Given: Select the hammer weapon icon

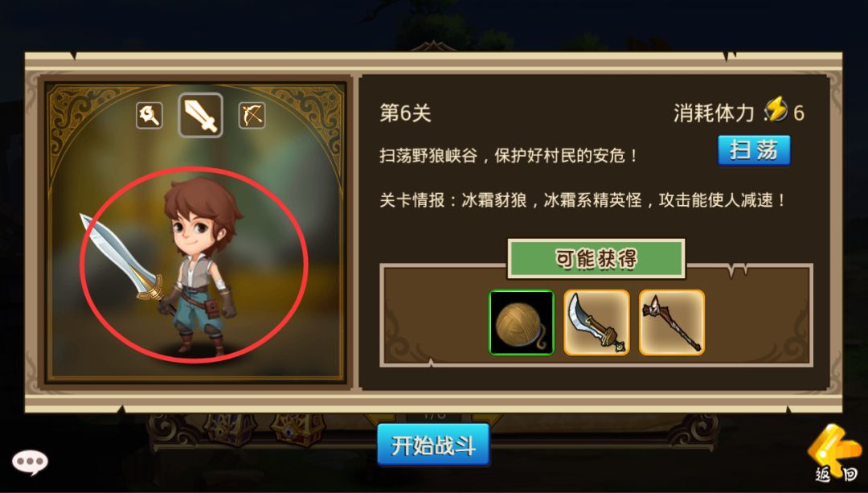Looking at the screenshot, I should tap(149, 115).
